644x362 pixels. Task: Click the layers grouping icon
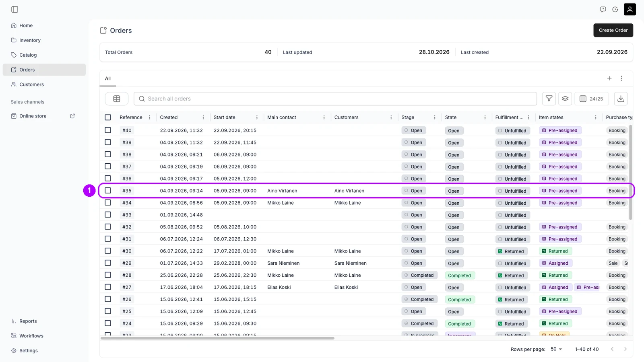pos(565,99)
